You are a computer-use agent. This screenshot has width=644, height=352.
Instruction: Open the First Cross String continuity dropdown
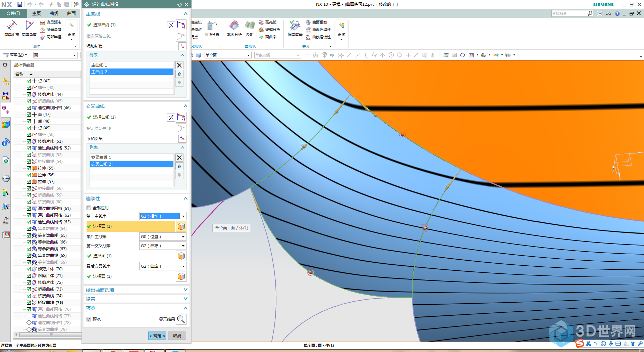(163, 246)
